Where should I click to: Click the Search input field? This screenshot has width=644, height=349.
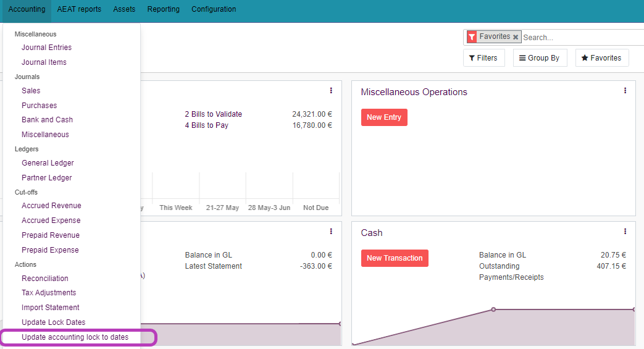[582, 38]
